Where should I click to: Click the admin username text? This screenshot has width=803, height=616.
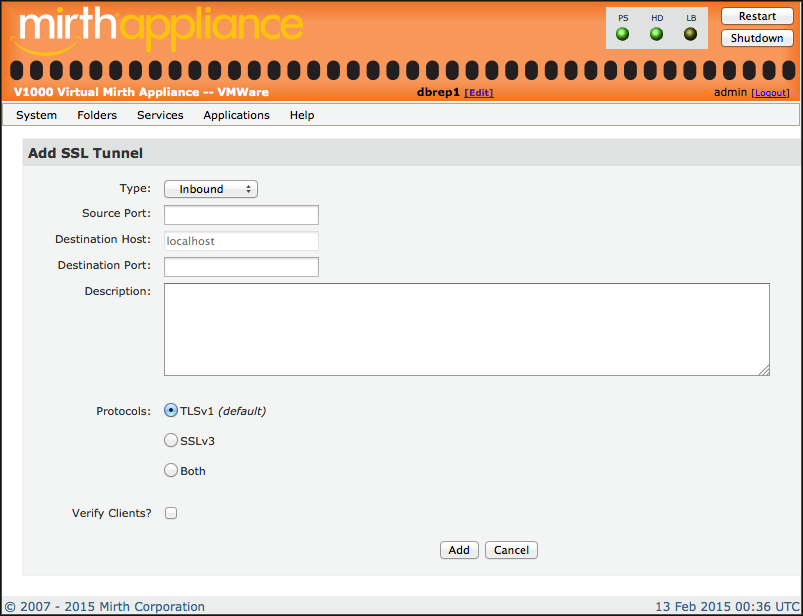click(730, 93)
